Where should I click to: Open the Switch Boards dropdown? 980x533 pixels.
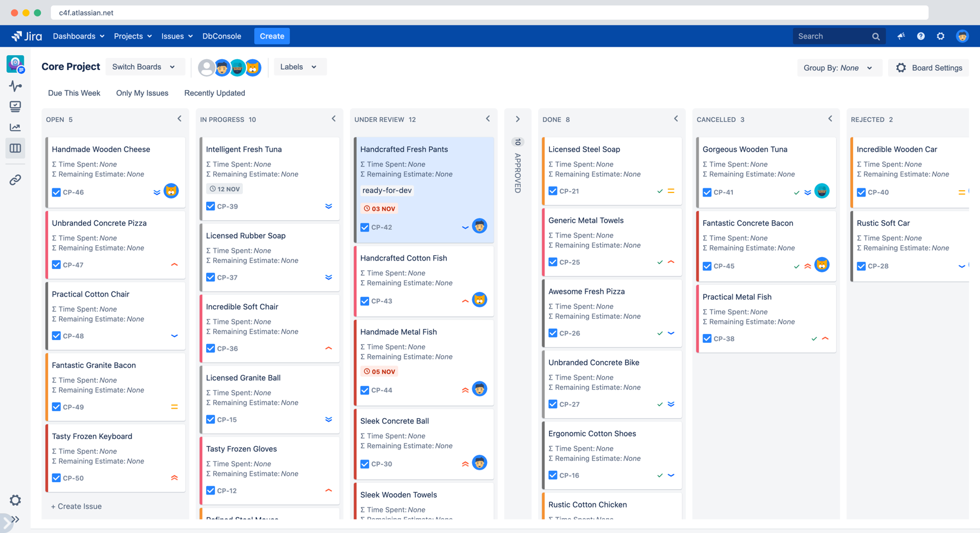(144, 67)
